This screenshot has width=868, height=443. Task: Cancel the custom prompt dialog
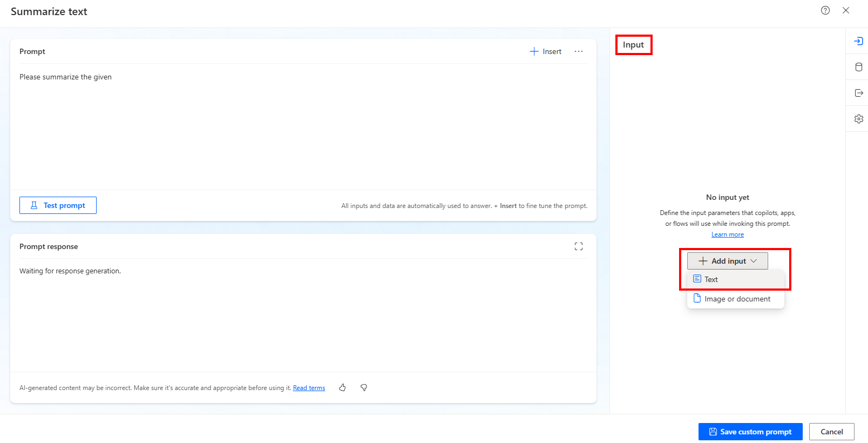pos(831,432)
